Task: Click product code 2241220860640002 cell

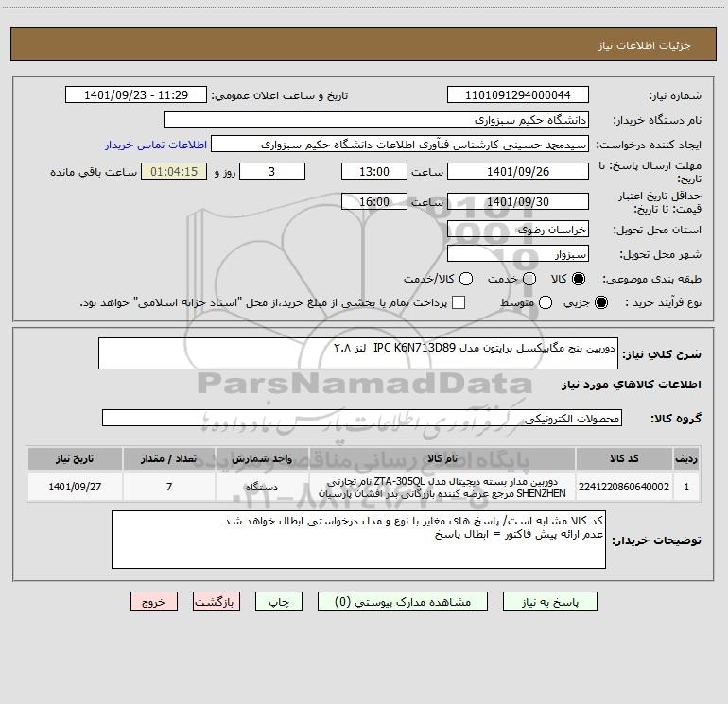Action: 624,487
